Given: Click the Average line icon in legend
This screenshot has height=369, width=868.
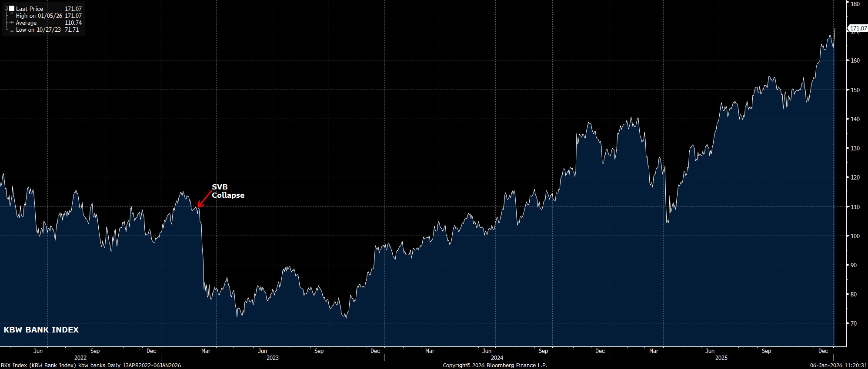Looking at the screenshot, I should [x=11, y=23].
